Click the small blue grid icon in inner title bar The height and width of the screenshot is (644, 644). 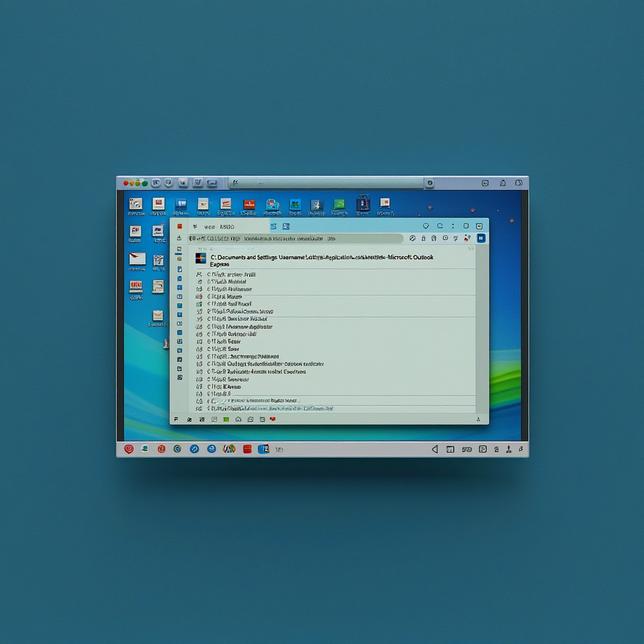click(x=286, y=226)
